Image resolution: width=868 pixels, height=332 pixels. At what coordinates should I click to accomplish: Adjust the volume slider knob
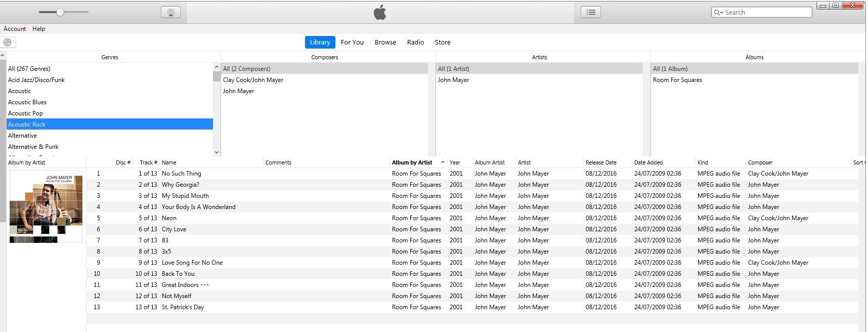coord(60,12)
